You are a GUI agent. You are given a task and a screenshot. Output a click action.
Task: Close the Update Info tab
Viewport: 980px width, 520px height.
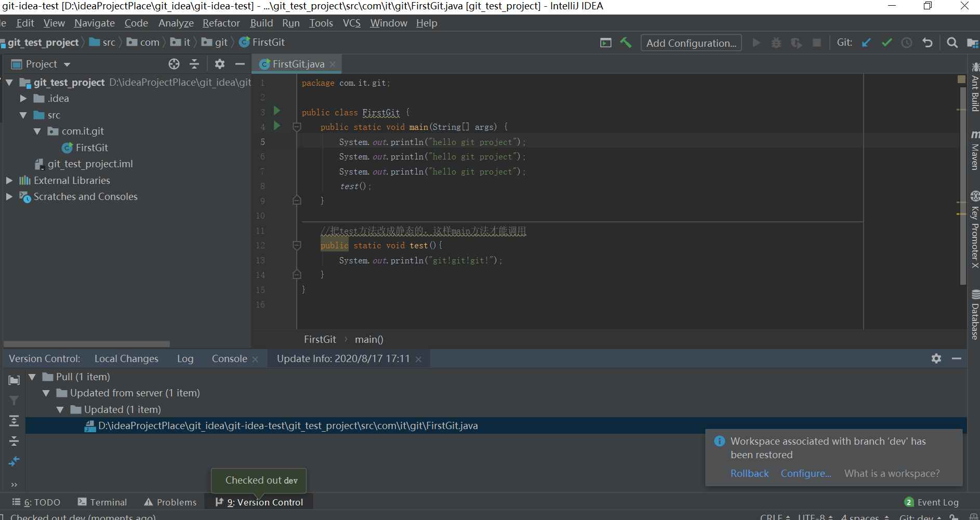(x=418, y=359)
